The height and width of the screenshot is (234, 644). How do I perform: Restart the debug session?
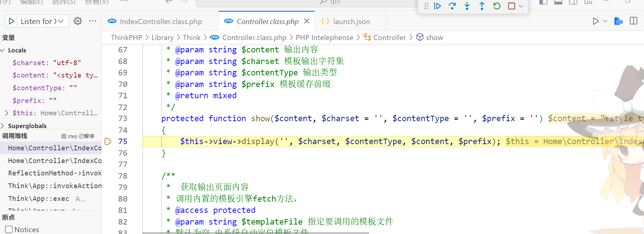tap(497, 6)
